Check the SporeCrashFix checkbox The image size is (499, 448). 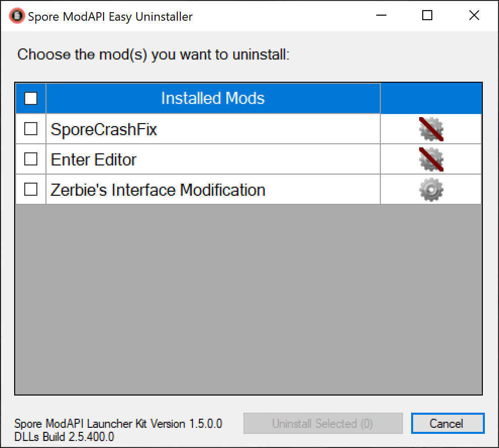click(31, 129)
